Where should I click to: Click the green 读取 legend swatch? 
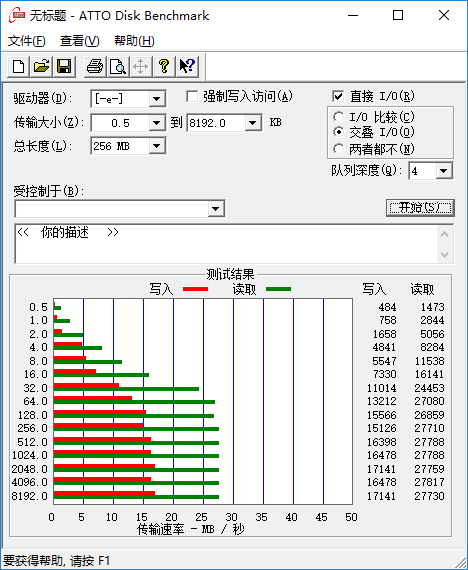pyautogui.click(x=279, y=289)
